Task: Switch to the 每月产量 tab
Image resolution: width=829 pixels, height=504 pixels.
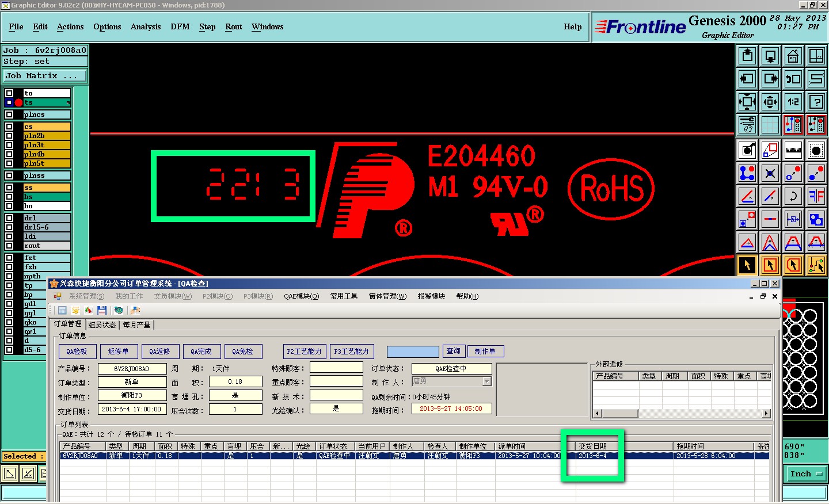Action: point(136,325)
